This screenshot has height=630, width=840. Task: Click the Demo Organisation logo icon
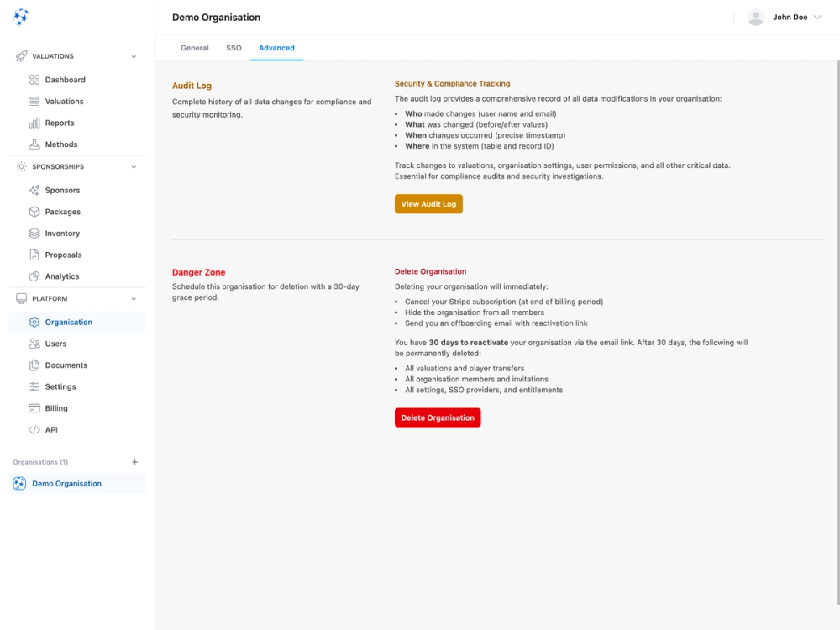19,483
